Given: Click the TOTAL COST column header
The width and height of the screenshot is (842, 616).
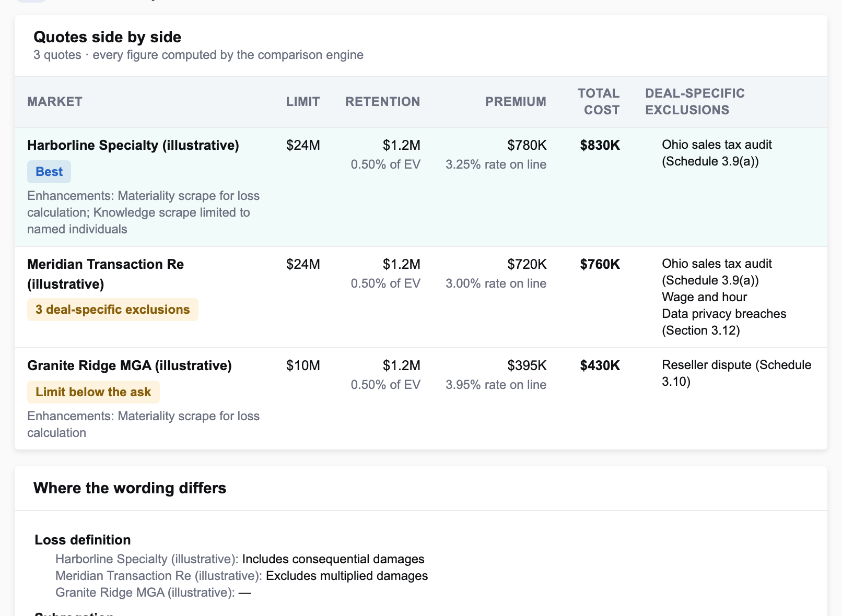Looking at the screenshot, I should click(x=599, y=102).
